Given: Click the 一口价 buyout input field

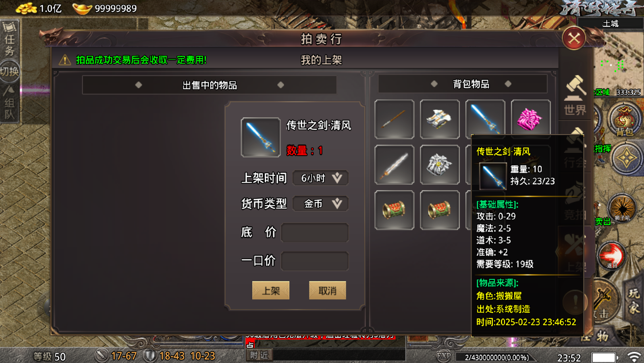Looking at the screenshot, I should (x=315, y=261).
